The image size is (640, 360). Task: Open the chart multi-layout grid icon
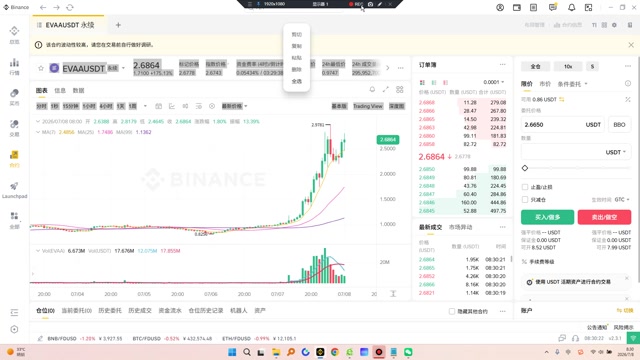[400, 89]
